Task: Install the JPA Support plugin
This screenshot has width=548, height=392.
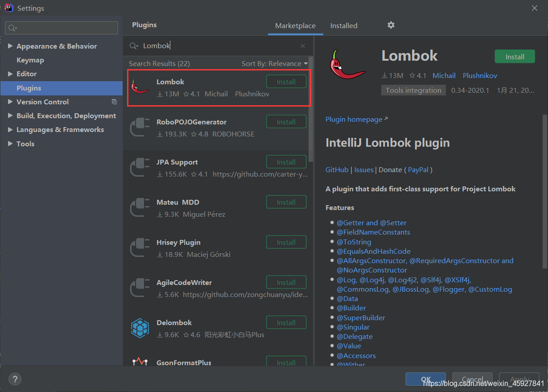Action: point(286,162)
